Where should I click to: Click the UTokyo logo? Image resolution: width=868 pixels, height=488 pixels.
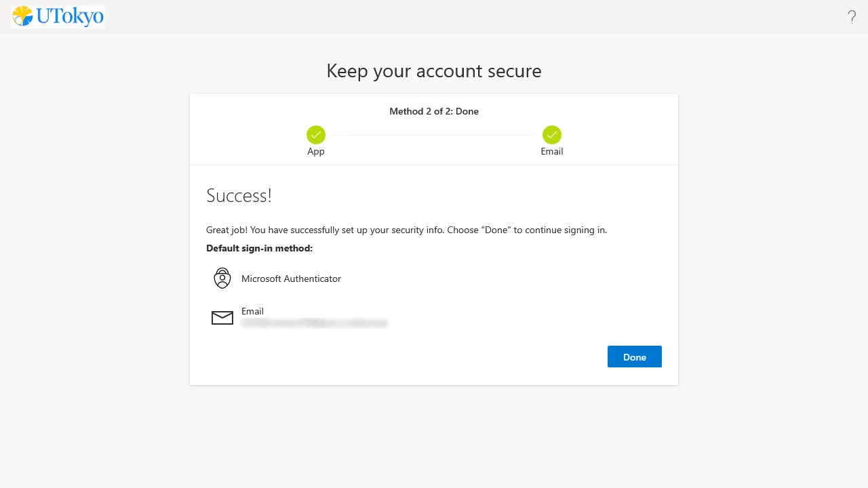[58, 16]
